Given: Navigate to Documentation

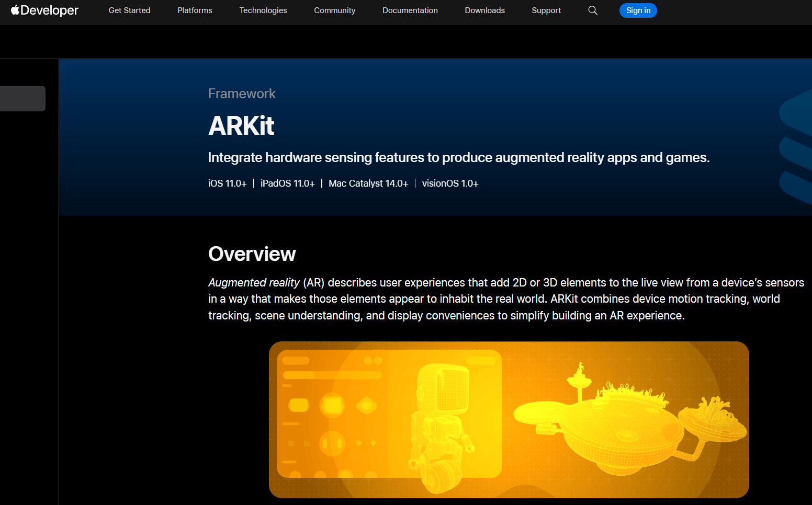Looking at the screenshot, I should 410,10.
